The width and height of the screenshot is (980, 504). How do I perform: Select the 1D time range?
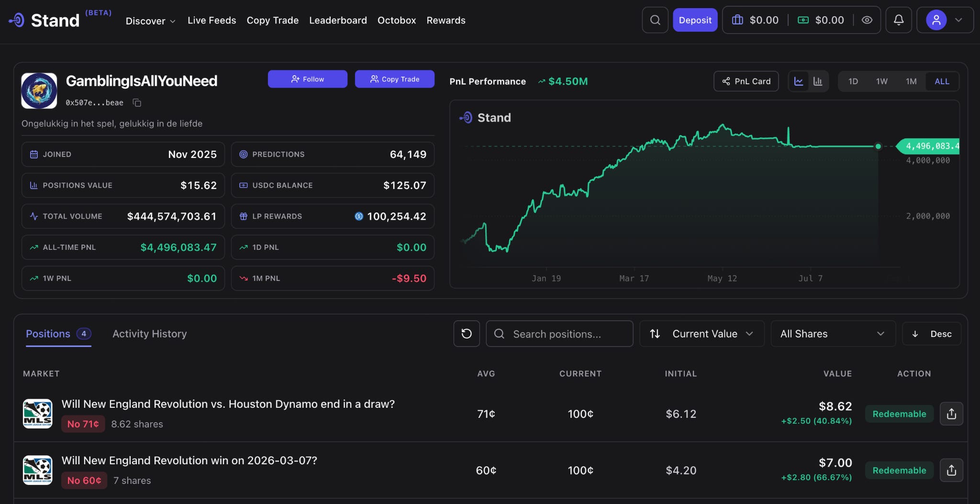click(x=853, y=81)
